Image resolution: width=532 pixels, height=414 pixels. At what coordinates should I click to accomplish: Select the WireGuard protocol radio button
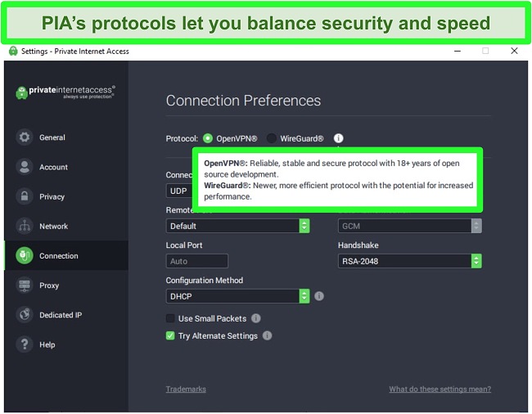[x=272, y=138]
